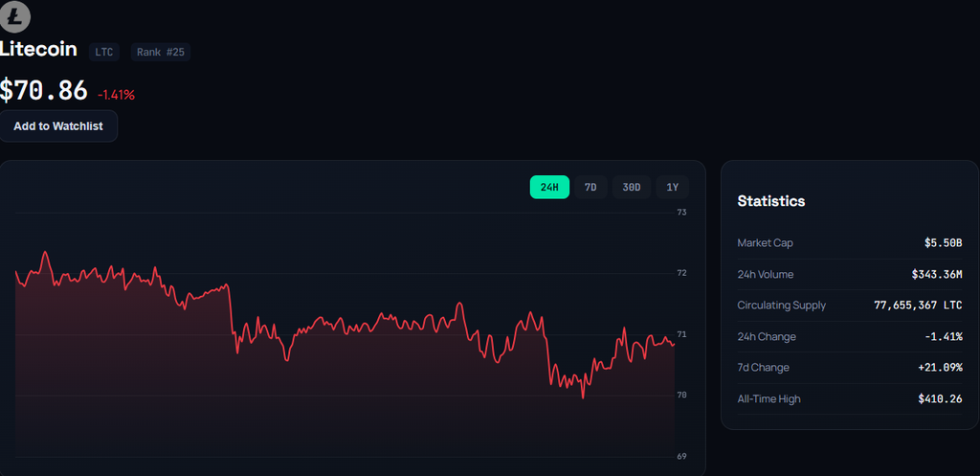Screen dimensions: 980x476
Task: Click the 72 axis label on chart
Action: 681,273
